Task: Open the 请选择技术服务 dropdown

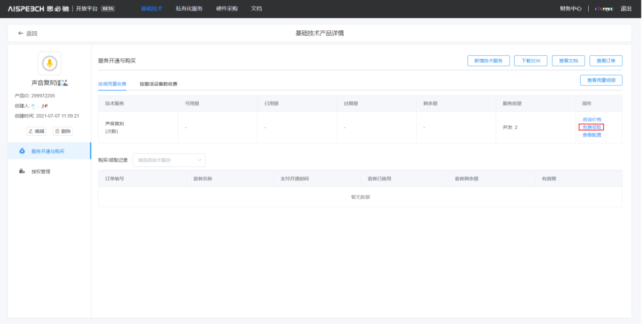Action: coord(169,160)
